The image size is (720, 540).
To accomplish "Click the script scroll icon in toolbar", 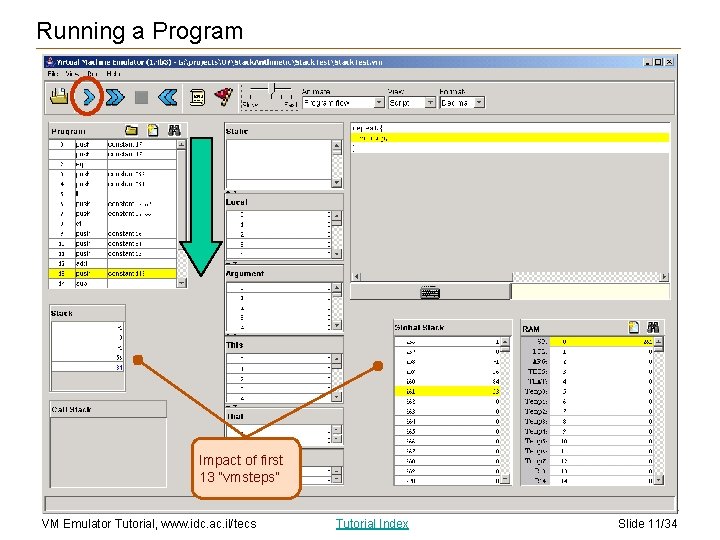I will point(197,97).
